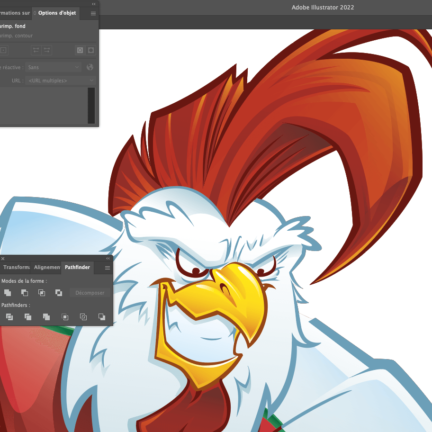Apply the Exclude shape mode

click(59, 293)
